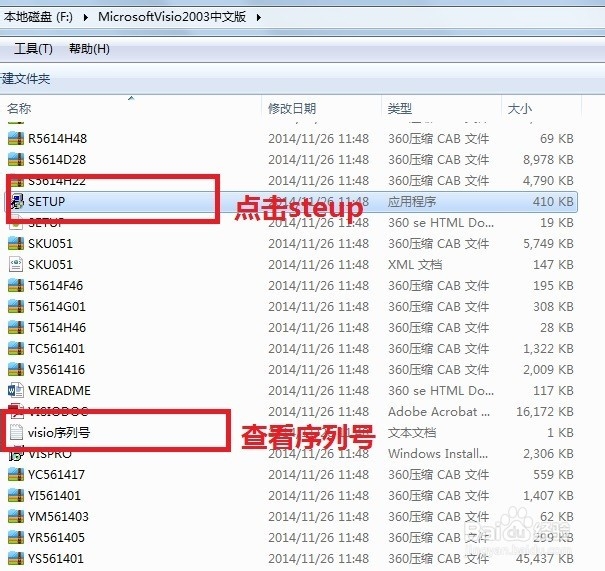Click the 45,437 KB size cell
The width and height of the screenshot is (605, 571).
click(x=545, y=558)
